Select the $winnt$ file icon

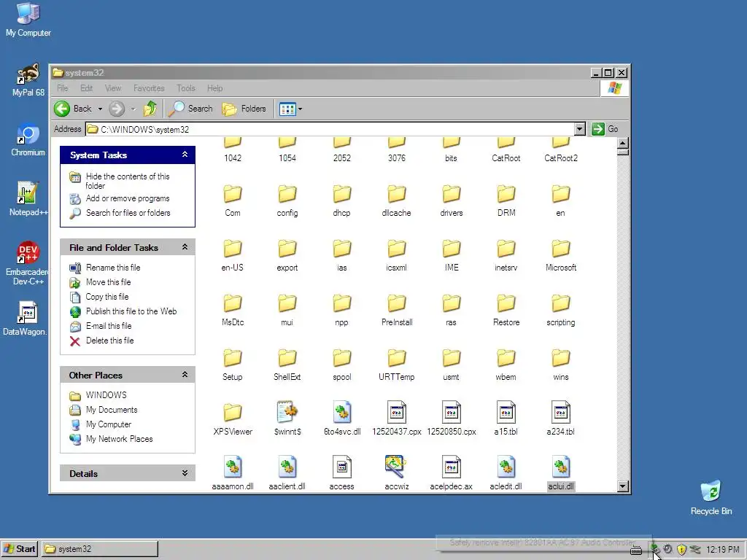tap(287, 413)
